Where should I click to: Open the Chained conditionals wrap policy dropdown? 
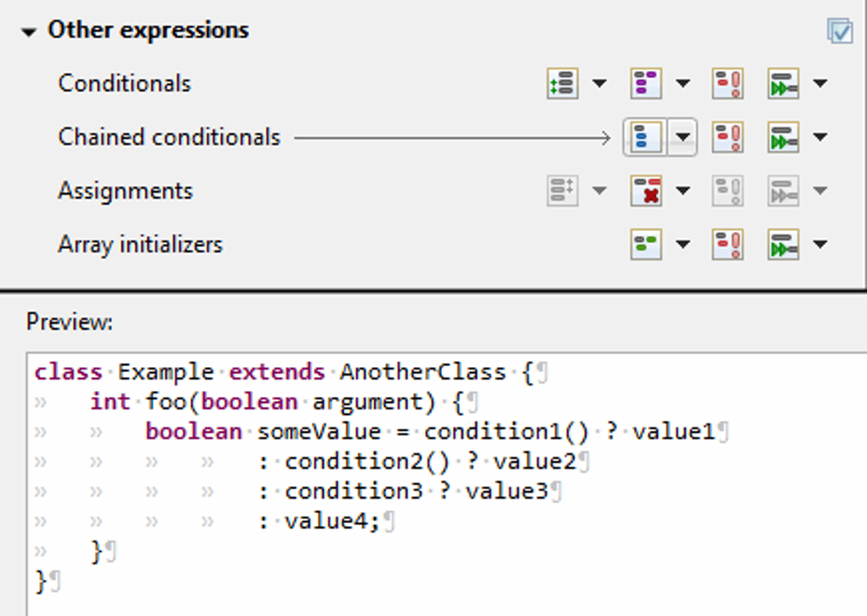pyautogui.click(x=683, y=137)
